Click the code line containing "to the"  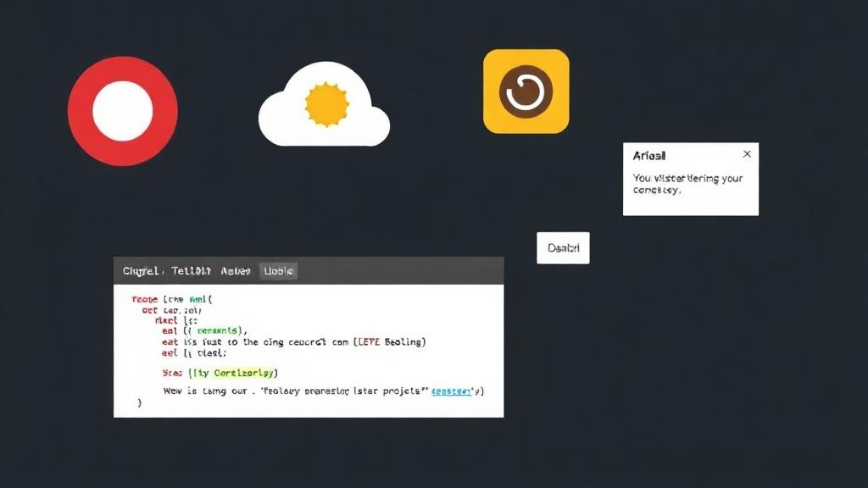click(294, 342)
